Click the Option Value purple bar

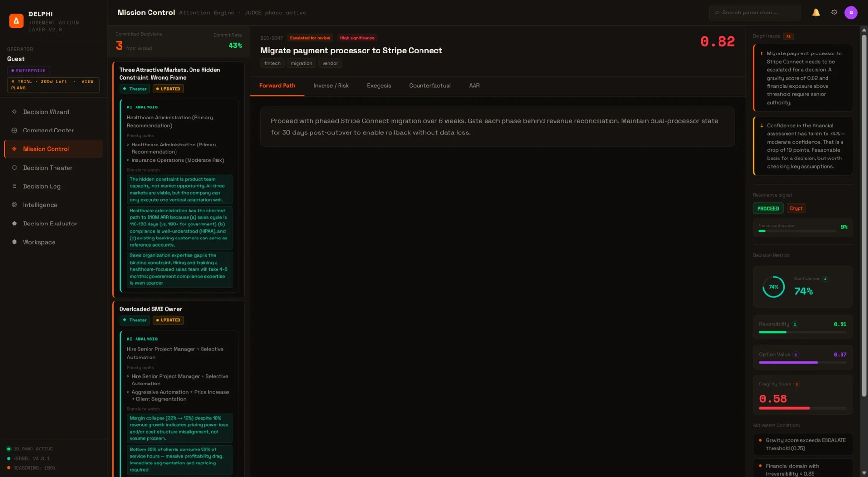[x=788, y=363]
